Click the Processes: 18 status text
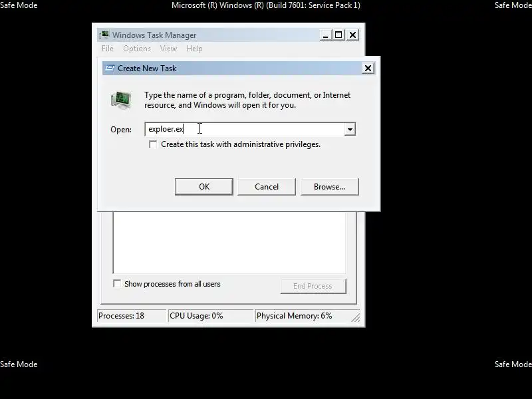The image size is (532, 399). click(121, 316)
